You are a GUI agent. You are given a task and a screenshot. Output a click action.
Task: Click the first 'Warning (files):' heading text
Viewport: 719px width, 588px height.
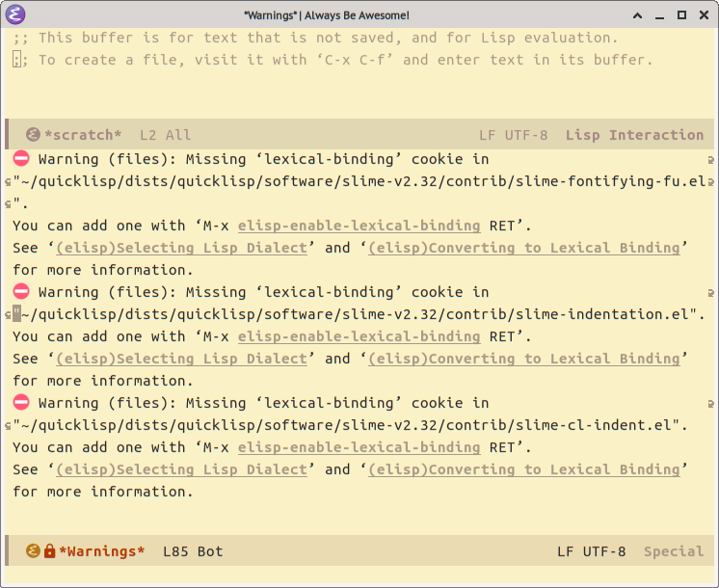click(107, 159)
